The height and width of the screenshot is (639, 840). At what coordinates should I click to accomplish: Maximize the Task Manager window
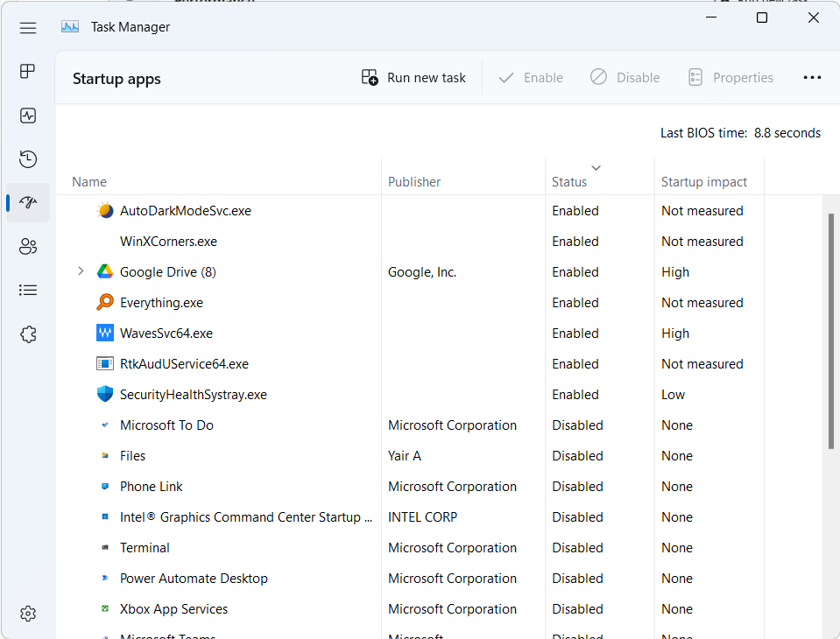coord(762,18)
